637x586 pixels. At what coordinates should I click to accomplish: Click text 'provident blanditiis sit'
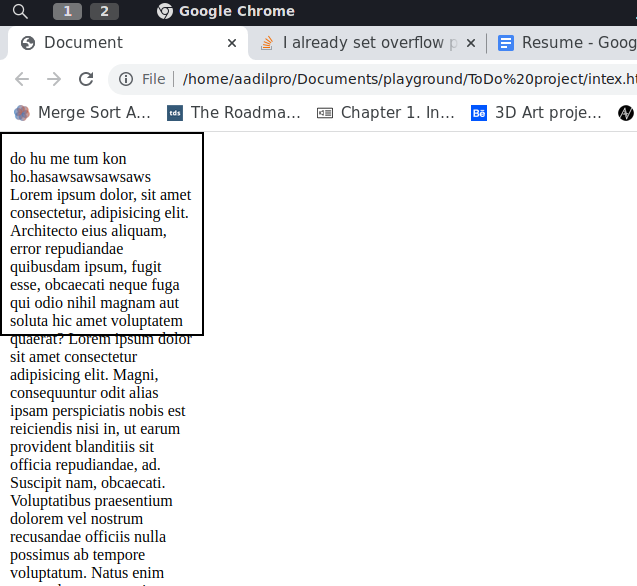[x=82, y=447]
